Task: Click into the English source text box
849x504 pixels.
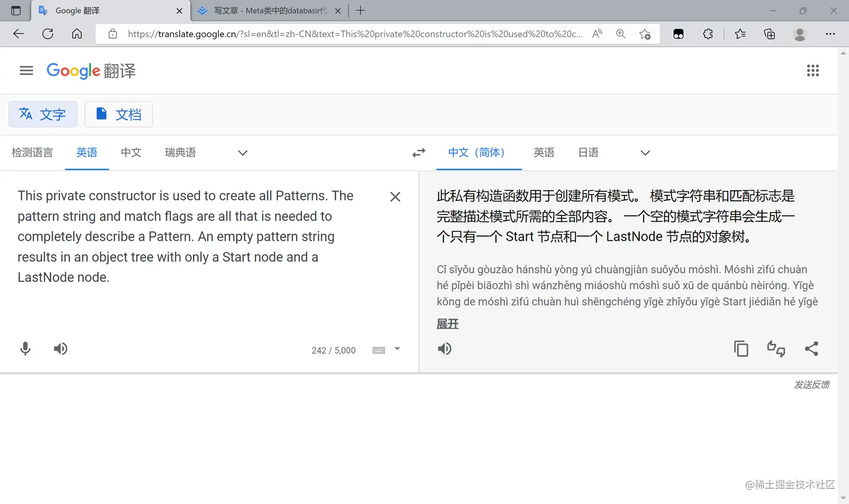Action: pyautogui.click(x=185, y=236)
